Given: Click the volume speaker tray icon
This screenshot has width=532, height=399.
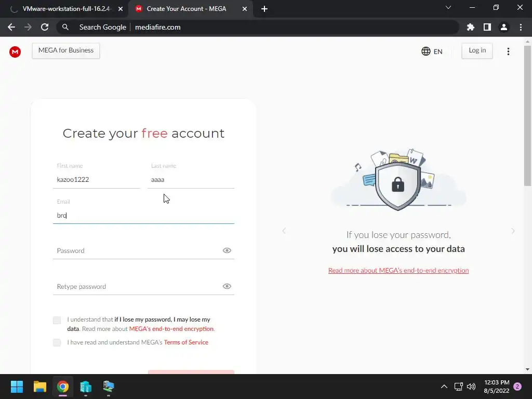Looking at the screenshot, I should pos(471,387).
